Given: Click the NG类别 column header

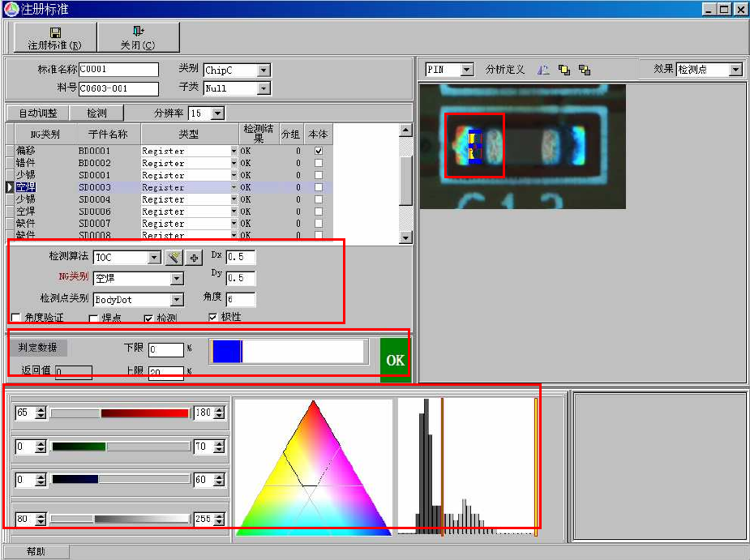Looking at the screenshot, I should [45, 135].
